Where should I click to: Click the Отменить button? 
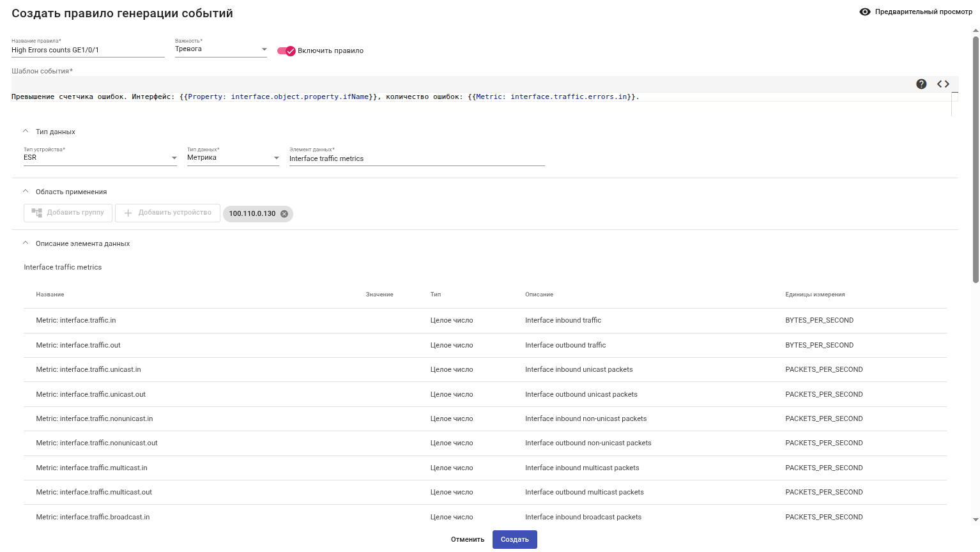pos(468,540)
